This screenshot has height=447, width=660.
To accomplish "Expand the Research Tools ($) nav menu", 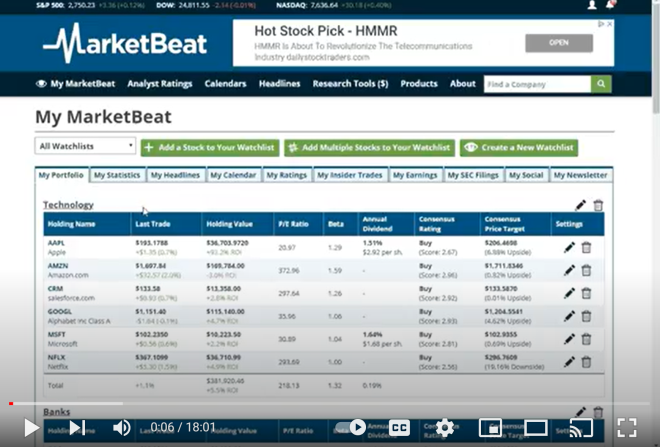I will coord(350,84).
